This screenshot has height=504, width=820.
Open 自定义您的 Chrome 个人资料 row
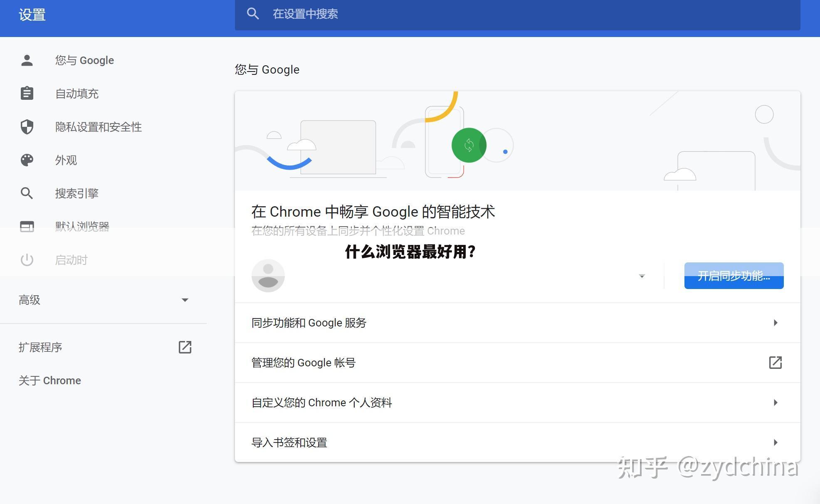point(517,403)
